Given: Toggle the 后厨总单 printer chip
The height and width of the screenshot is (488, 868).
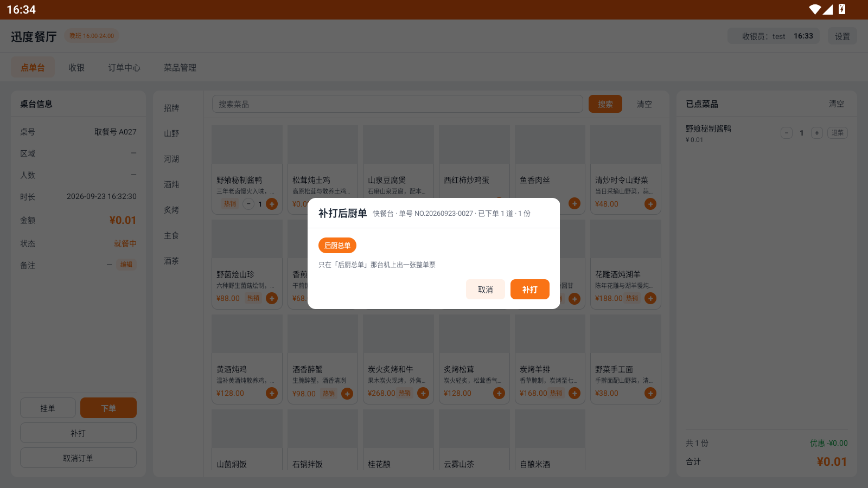Looking at the screenshot, I should (x=337, y=245).
